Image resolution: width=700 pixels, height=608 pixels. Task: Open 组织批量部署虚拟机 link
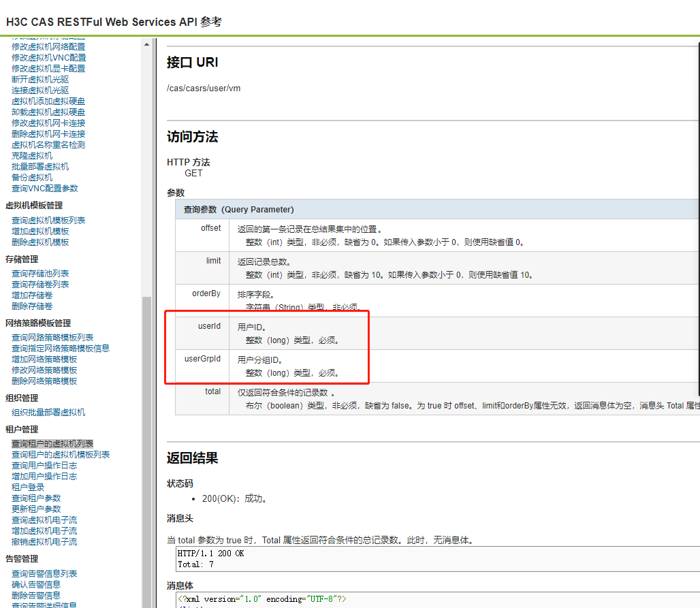(48, 413)
